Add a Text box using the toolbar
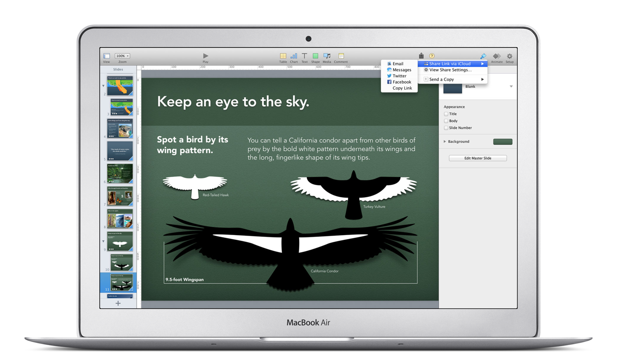This screenshot has width=624, height=364. coord(304,56)
